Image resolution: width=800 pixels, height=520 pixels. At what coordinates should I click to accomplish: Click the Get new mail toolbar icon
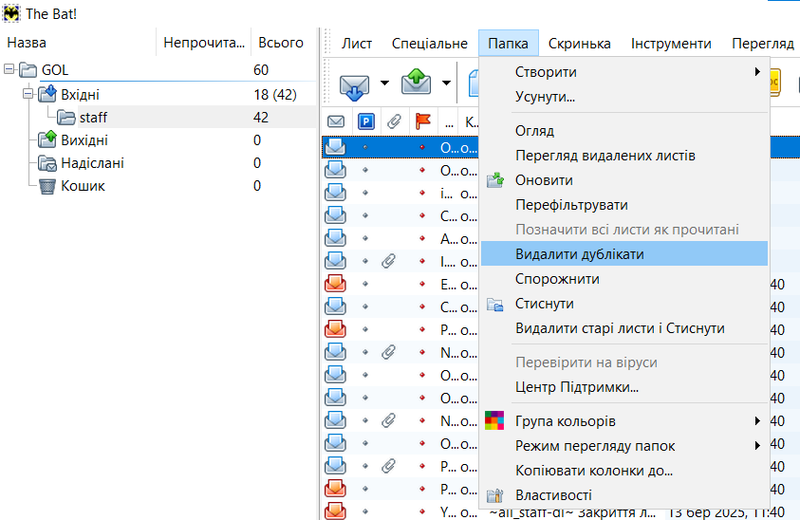354,83
